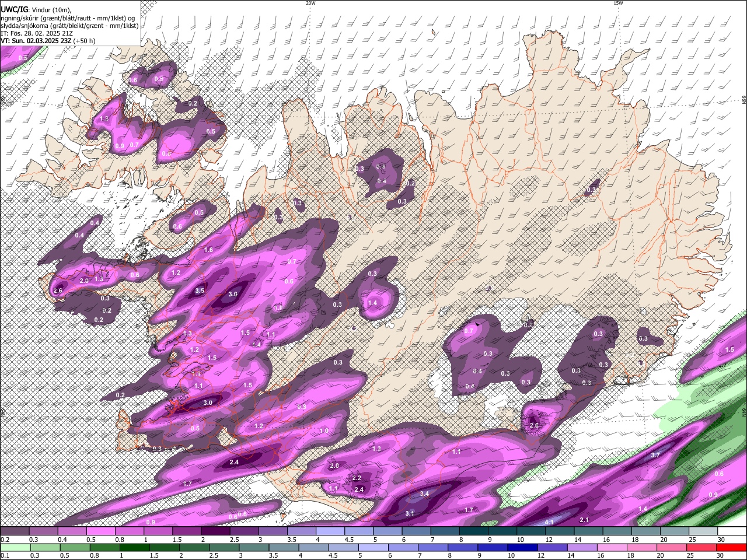Click the initial time 'IT: Fös. 28. 02. 2025 21Z'

click(37, 33)
